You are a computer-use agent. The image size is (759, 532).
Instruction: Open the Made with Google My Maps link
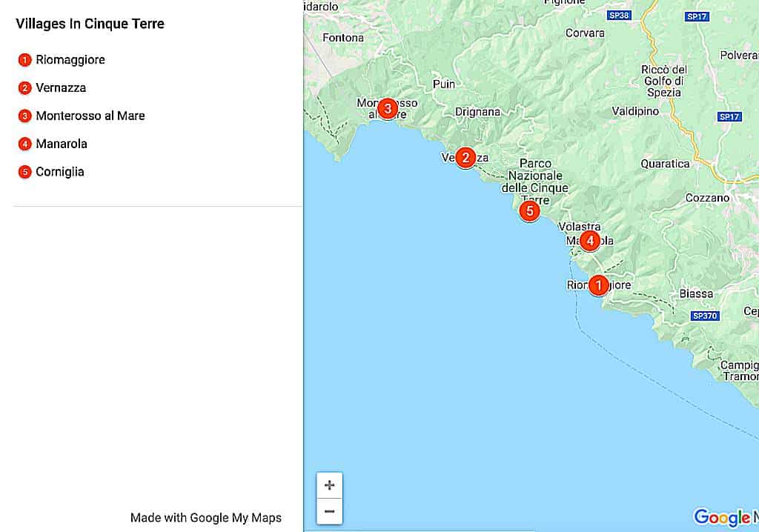click(x=206, y=517)
